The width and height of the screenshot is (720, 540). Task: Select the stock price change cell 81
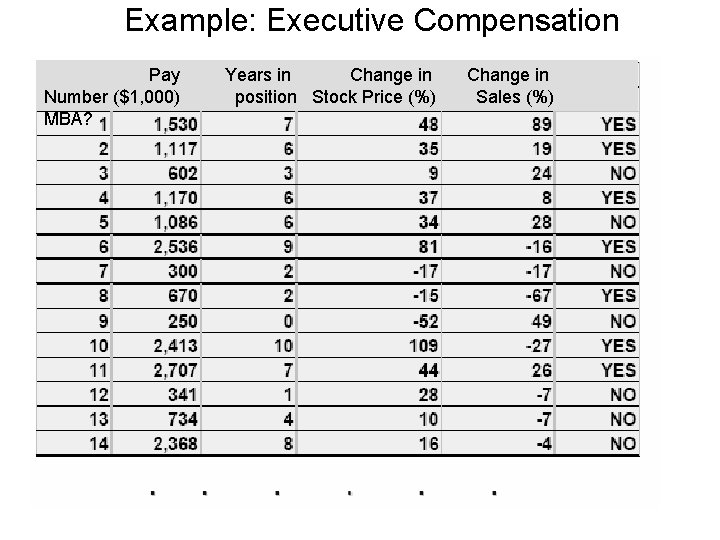pos(427,247)
